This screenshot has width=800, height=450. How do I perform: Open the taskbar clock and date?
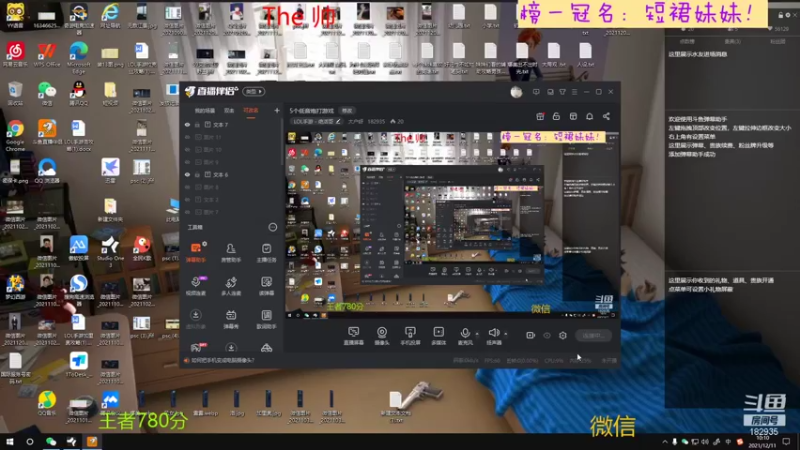tap(762, 442)
